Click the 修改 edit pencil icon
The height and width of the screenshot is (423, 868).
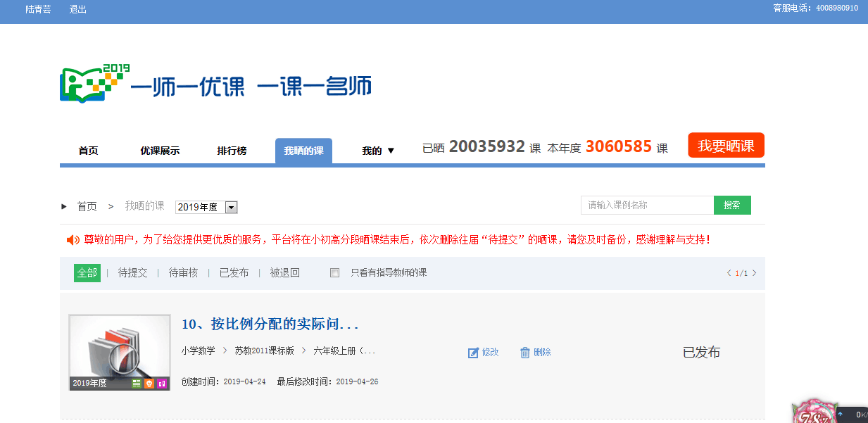pyautogui.click(x=473, y=353)
